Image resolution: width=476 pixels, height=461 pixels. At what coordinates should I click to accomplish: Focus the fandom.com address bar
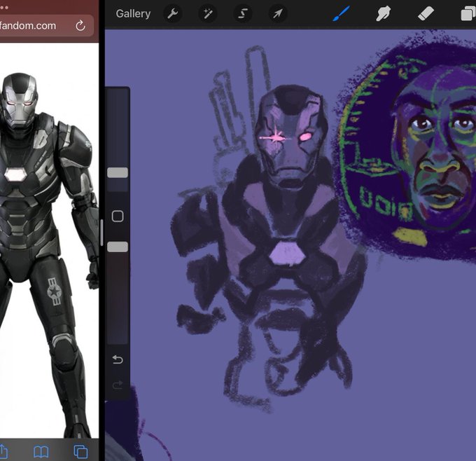point(45,26)
